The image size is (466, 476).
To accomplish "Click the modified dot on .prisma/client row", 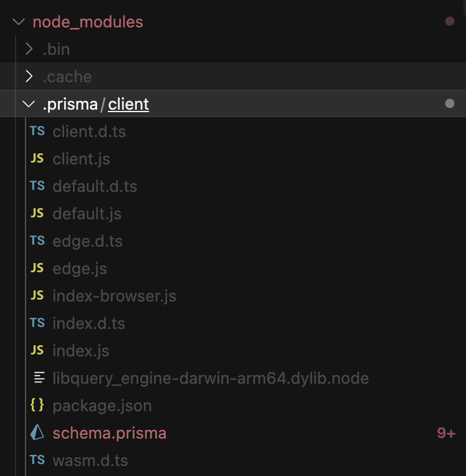I will [450, 104].
